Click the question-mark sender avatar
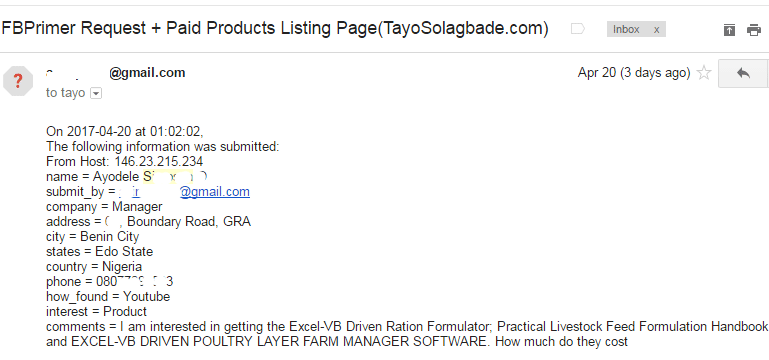This screenshot has width=769, height=360. point(18,80)
